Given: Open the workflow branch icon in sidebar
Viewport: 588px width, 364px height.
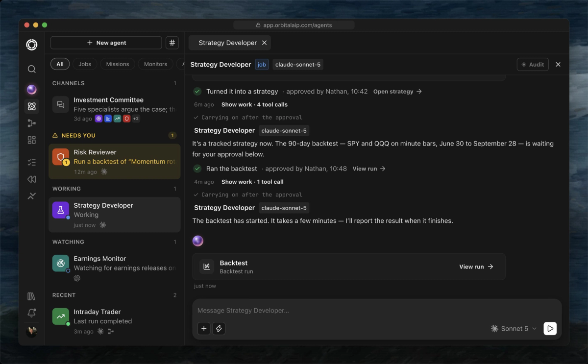Looking at the screenshot, I should point(31,123).
